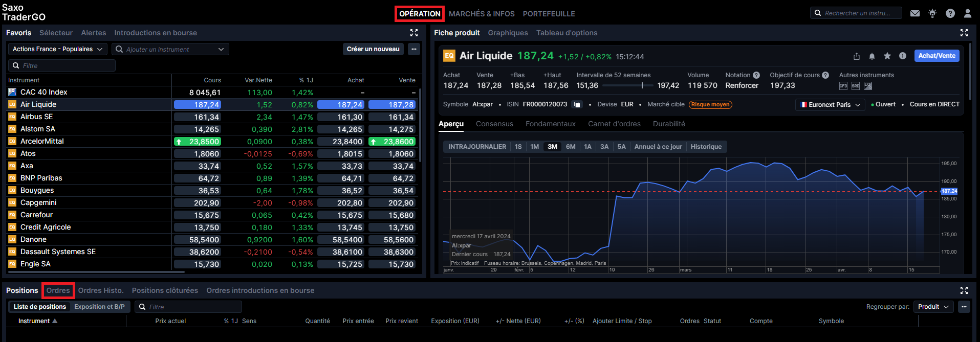Open the Actions France - Populaires dropdown
Image resolution: width=980 pixels, height=342 pixels.
[x=58, y=49]
